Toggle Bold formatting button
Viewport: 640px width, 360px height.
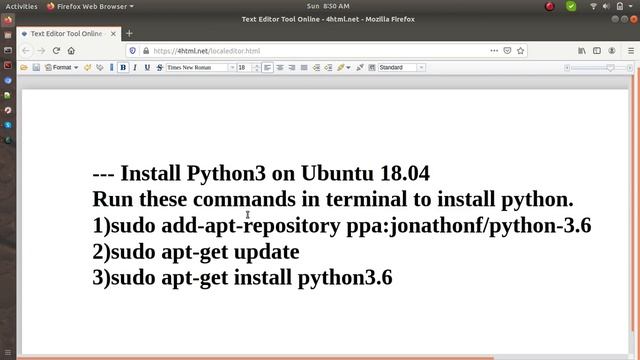123,67
